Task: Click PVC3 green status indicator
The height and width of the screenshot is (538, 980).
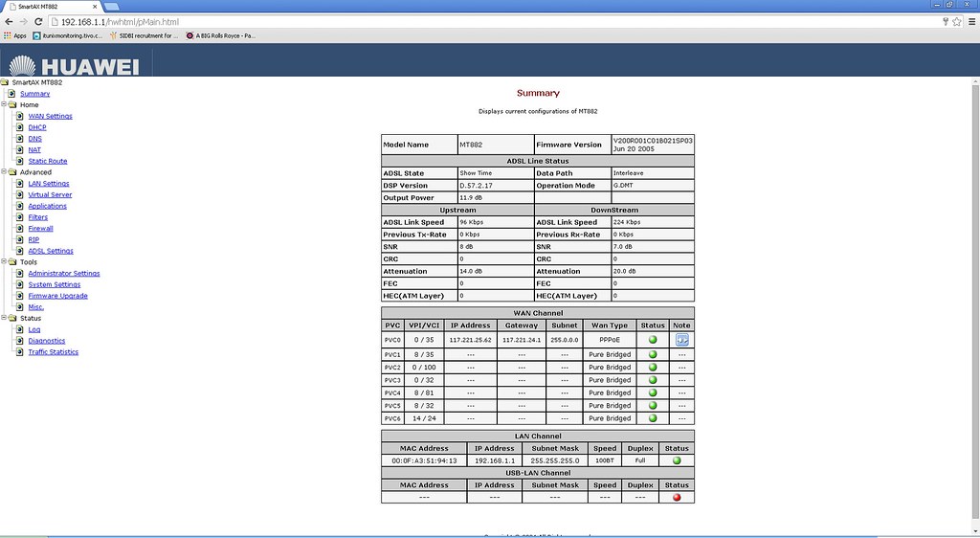Action: 653,380
